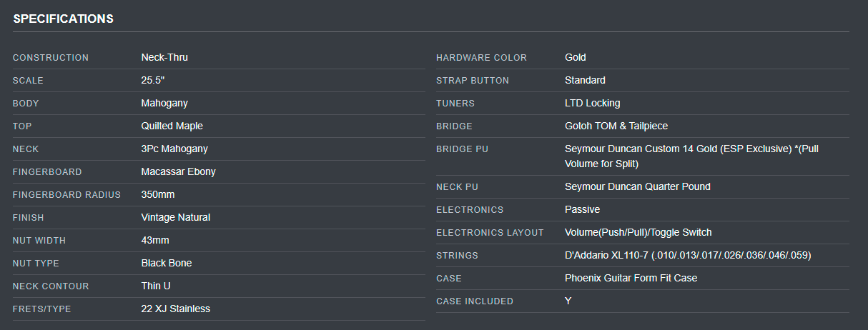Select the Seymour Duncan Quarter Pound value

[x=637, y=186]
